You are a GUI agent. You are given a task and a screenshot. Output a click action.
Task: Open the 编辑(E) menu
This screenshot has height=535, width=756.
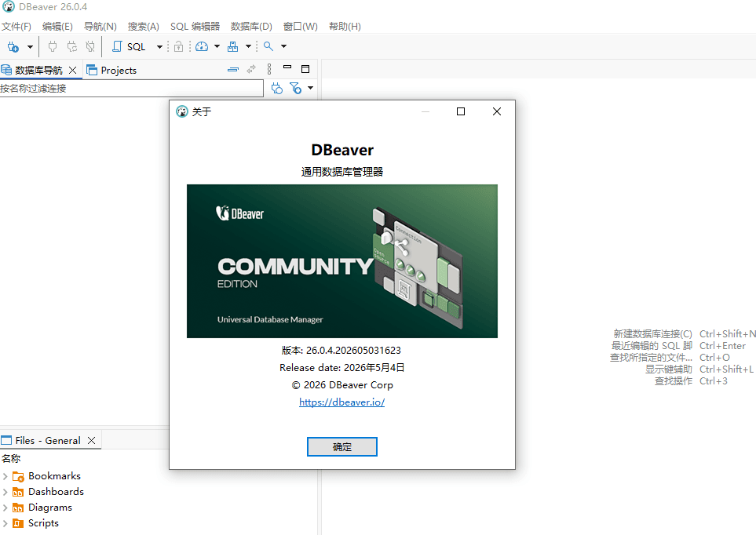57,27
